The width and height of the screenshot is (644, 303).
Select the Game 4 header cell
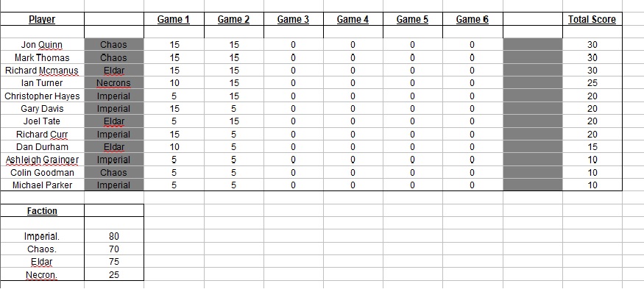click(x=353, y=19)
